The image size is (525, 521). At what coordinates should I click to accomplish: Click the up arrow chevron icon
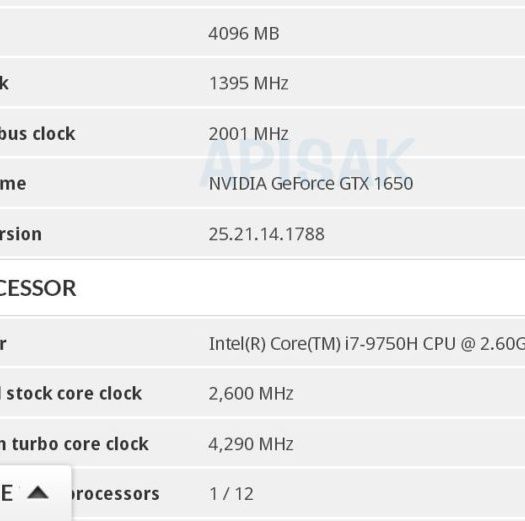(38, 493)
